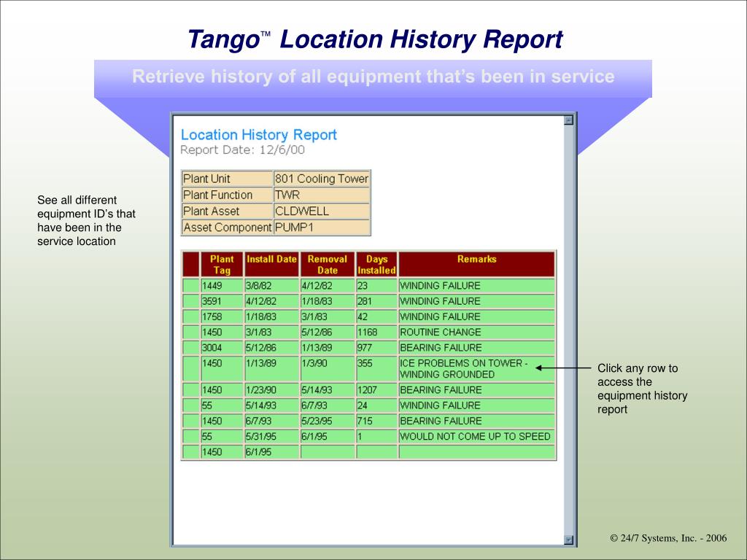747x560 pixels.
Task: Click the Plant Tag column header
Action: (x=222, y=264)
